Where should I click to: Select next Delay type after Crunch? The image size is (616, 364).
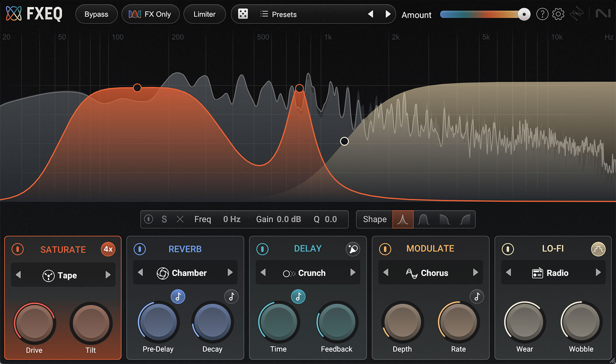(353, 273)
